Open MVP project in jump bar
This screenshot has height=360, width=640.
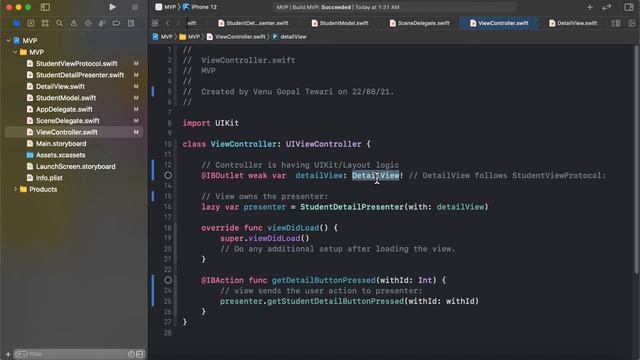click(x=162, y=37)
